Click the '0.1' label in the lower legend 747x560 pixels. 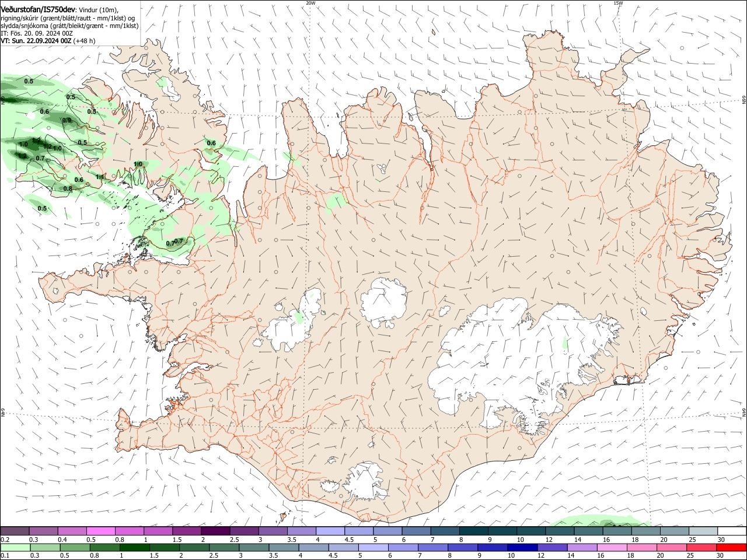pyautogui.click(x=5, y=556)
